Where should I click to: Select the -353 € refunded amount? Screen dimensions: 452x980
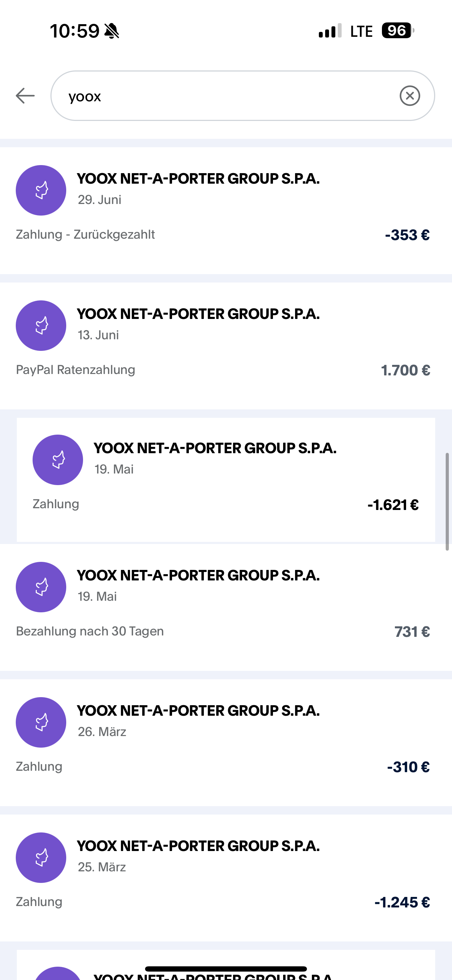(407, 235)
